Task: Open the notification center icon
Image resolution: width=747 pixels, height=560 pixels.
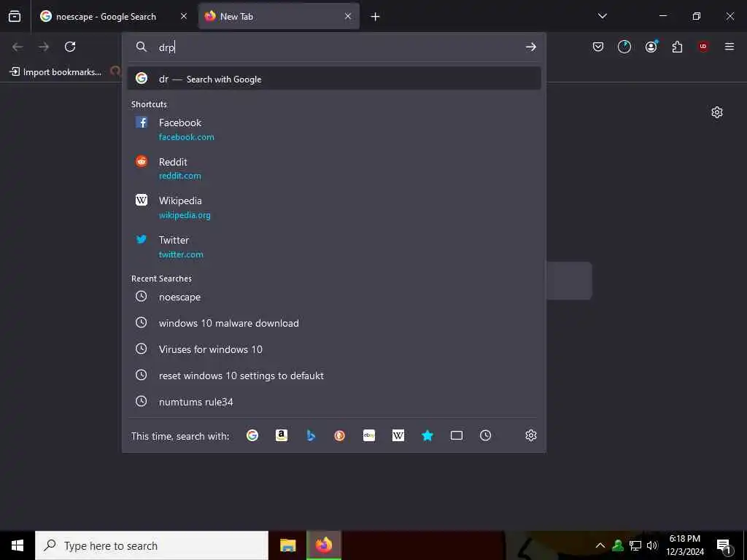Action: tap(724, 545)
